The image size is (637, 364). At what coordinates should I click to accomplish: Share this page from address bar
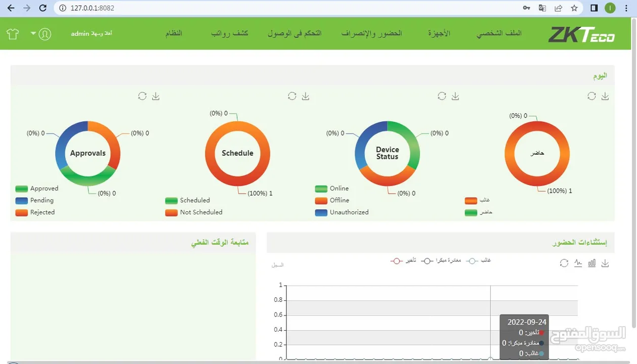[x=559, y=8]
